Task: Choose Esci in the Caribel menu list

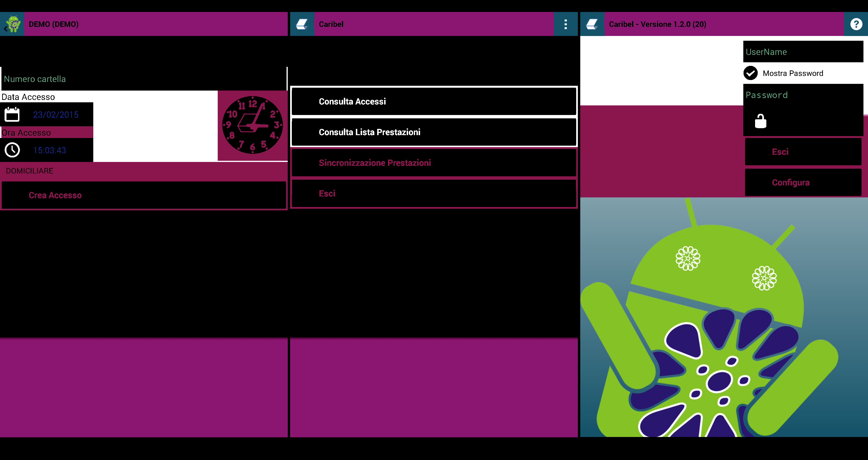Action: [434, 193]
